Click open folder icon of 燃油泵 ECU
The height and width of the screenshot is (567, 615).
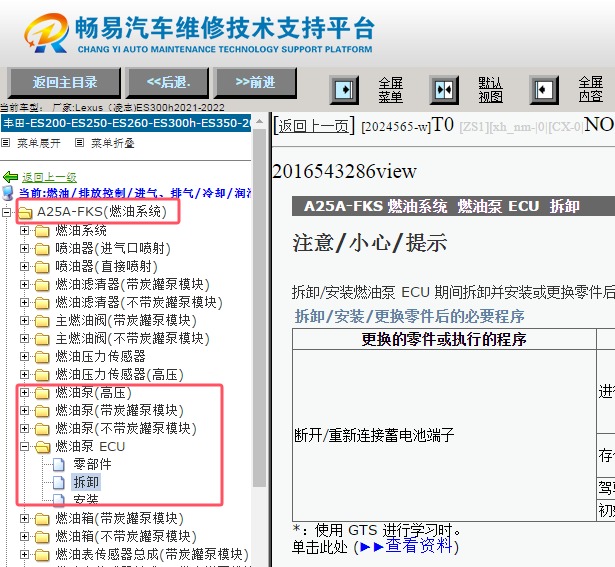[42, 447]
